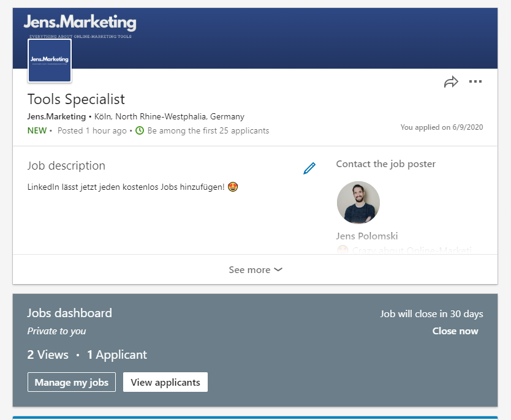The height and width of the screenshot is (420, 511).
Task: Click Jens Polomski's profile photo
Action: (x=358, y=203)
